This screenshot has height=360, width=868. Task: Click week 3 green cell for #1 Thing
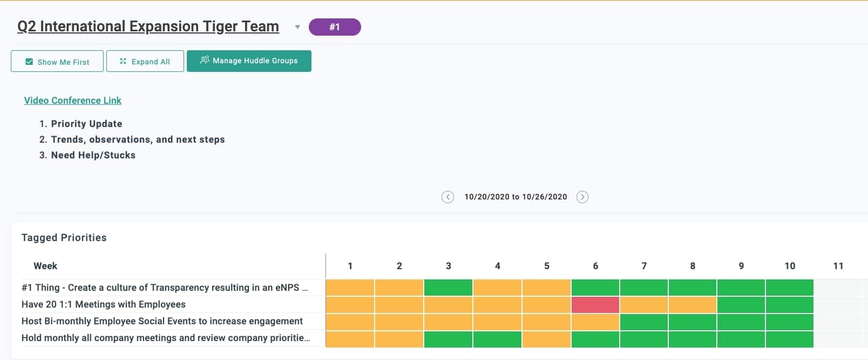(x=448, y=288)
